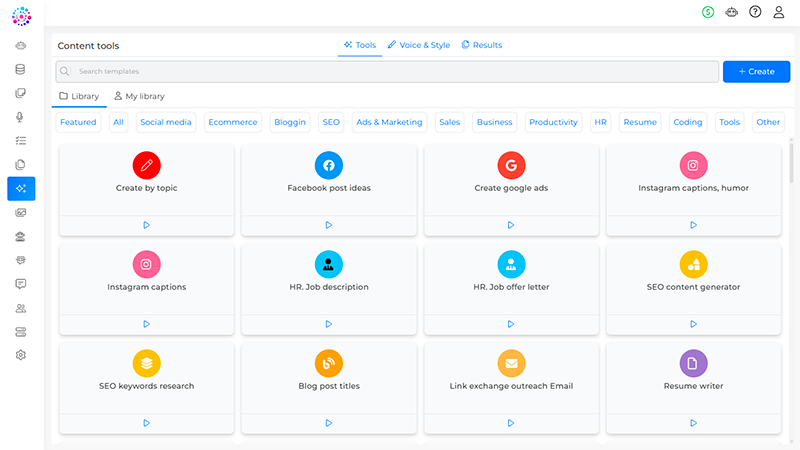
Task: Switch to the Tools tab
Action: click(360, 45)
